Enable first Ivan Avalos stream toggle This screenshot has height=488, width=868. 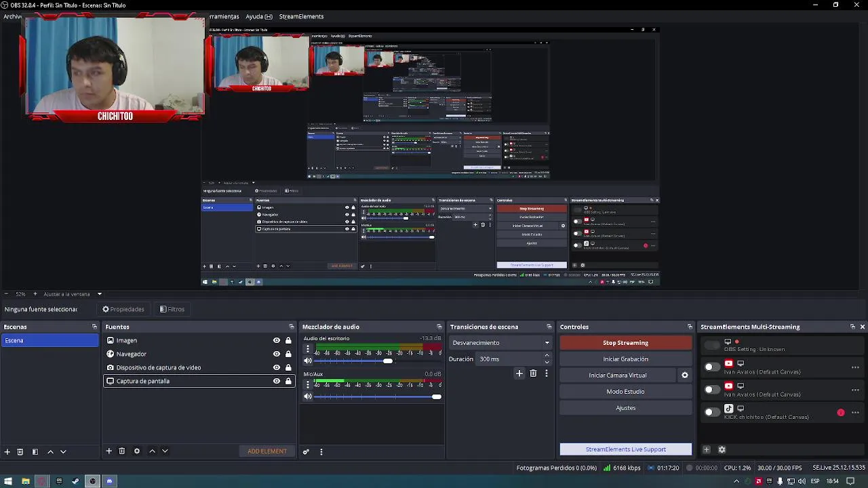coord(711,367)
